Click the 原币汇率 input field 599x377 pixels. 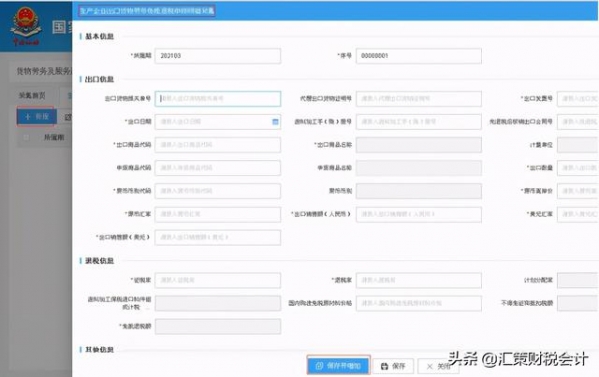pyautogui.click(x=218, y=214)
